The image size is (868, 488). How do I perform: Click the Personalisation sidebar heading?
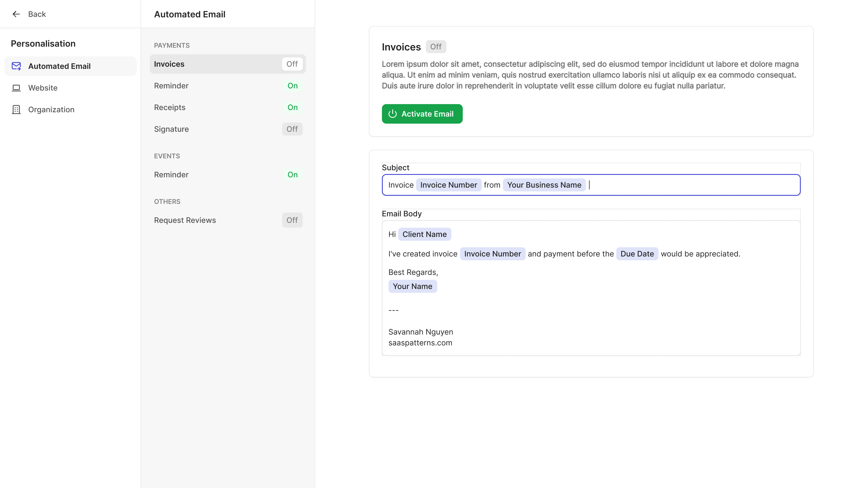coord(43,43)
